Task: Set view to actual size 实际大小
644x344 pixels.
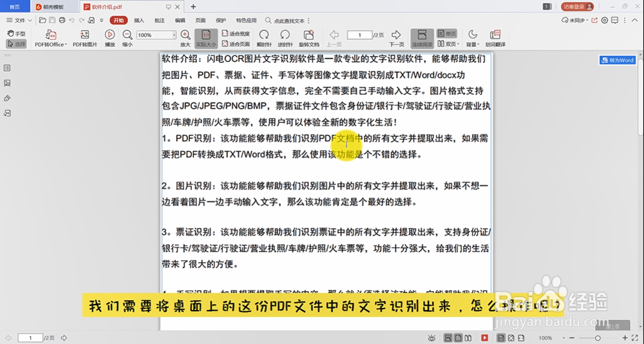Action: click(x=206, y=39)
